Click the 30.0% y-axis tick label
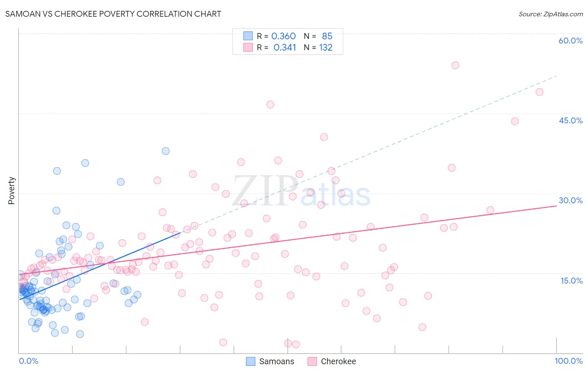The height and width of the screenshot is (373, 588). tap(570, 200)
